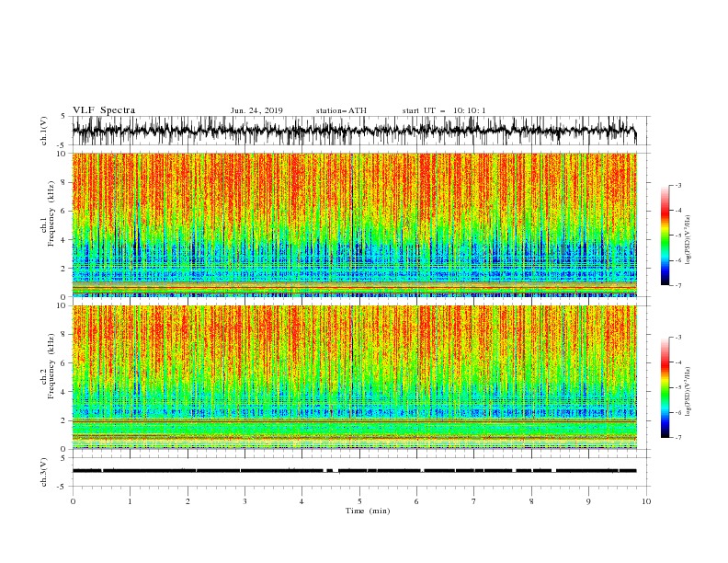Viewport: 728px width, 563px height.
Task: Click the time axis tick label '10'
Action: point(646,501)
